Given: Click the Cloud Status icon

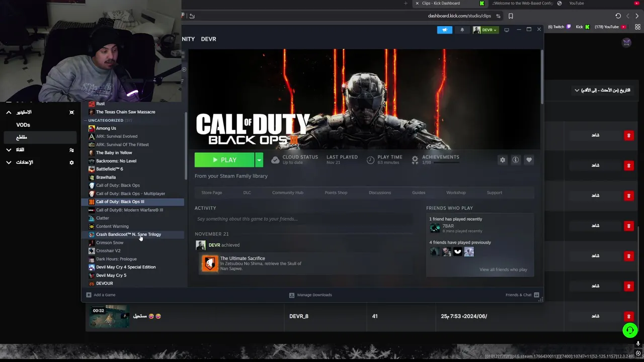Looking at the screenshot, I should pyautogui.click(x=275, y=160).
